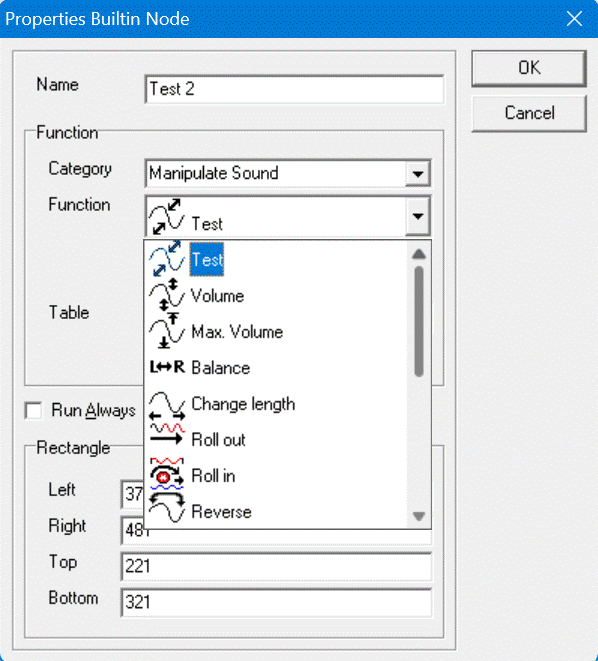Viewport: 598px width, 661px height.
Task: Click the scroll down arrow in list
Action: coord(418,516)
